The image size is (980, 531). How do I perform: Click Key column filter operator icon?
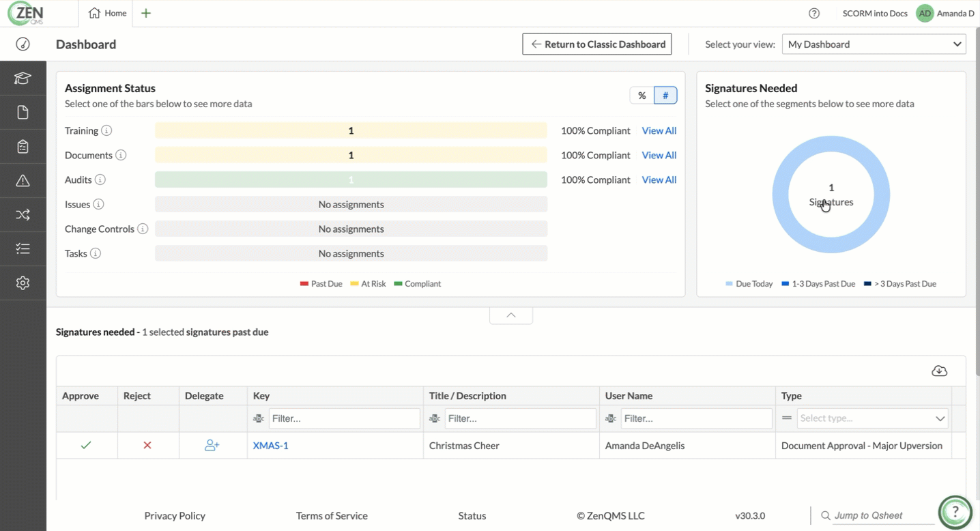point(259,418)
